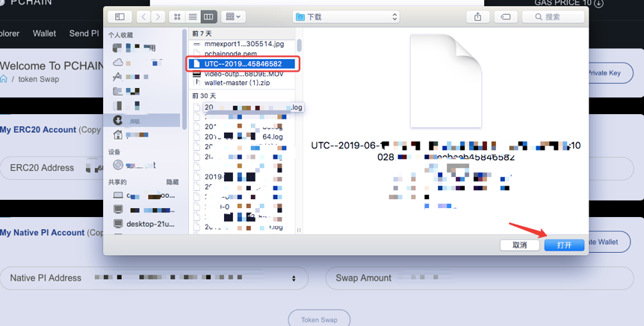Select file video-outp...68D9E.MOV
The image size is (644, 326).
pos(243,74)
